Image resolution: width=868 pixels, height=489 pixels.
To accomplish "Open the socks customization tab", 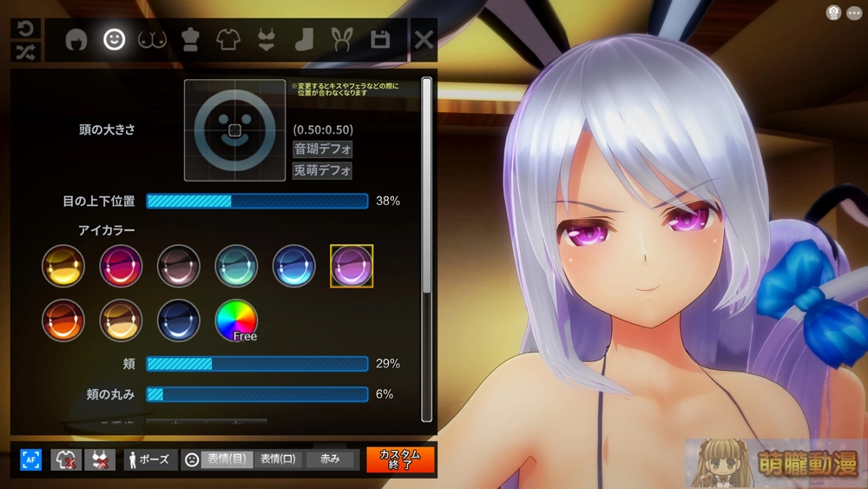I will tap(303, 40).
